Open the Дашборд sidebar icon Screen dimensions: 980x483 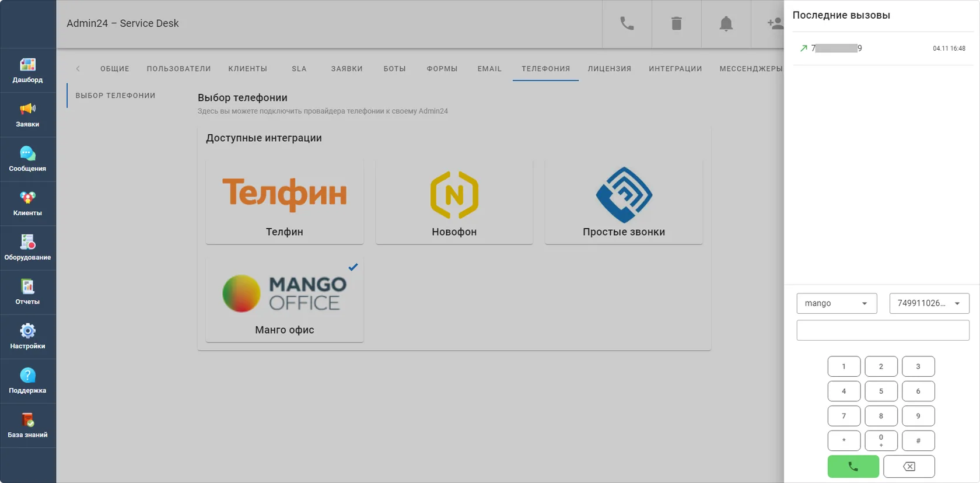tap(27, 71)
